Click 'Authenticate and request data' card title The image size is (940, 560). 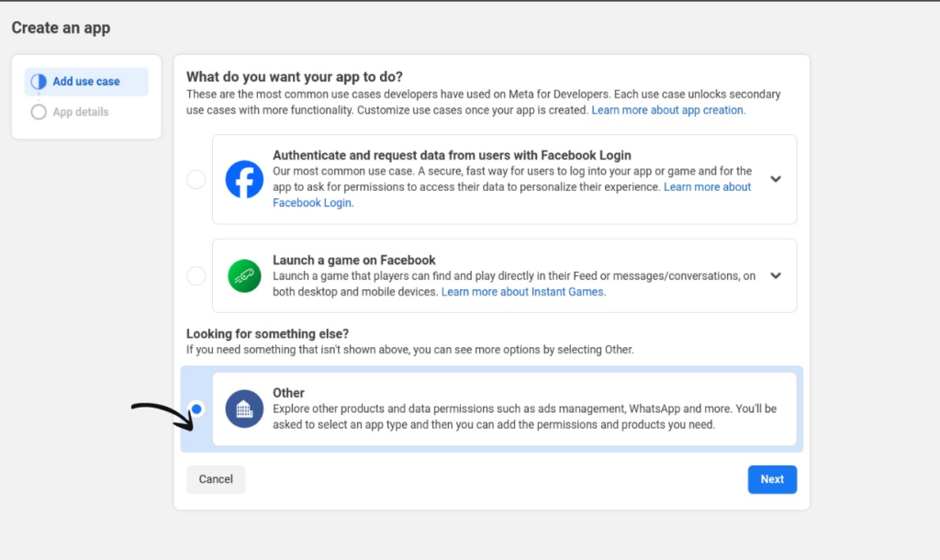(452, 155)
